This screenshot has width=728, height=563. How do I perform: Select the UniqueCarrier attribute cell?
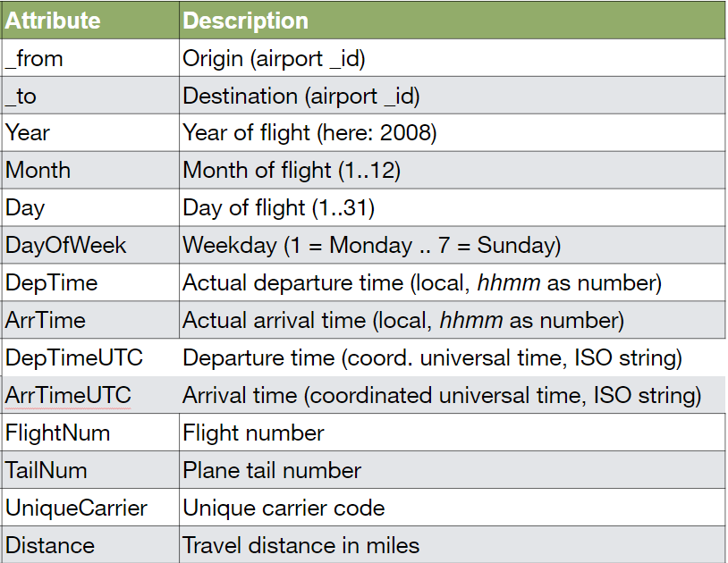pos(90,508)
